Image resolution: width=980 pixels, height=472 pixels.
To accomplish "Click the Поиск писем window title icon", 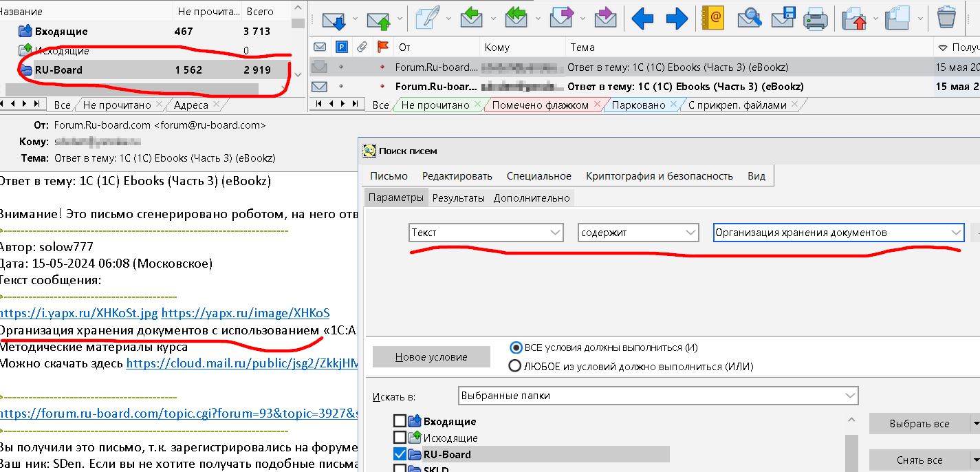I will [369, 151].
